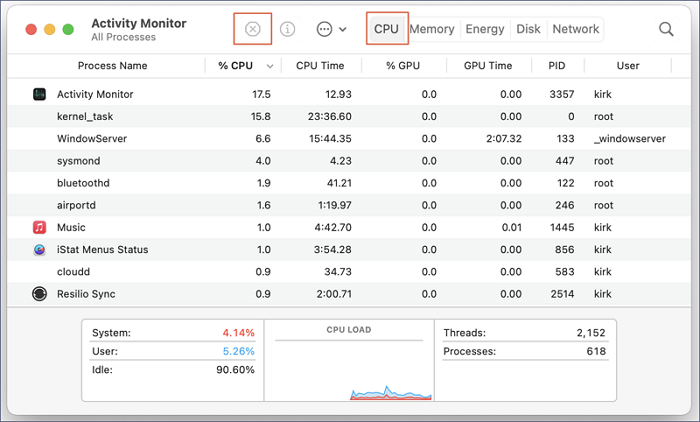Open the search magnifier icon

click(666, 29)
